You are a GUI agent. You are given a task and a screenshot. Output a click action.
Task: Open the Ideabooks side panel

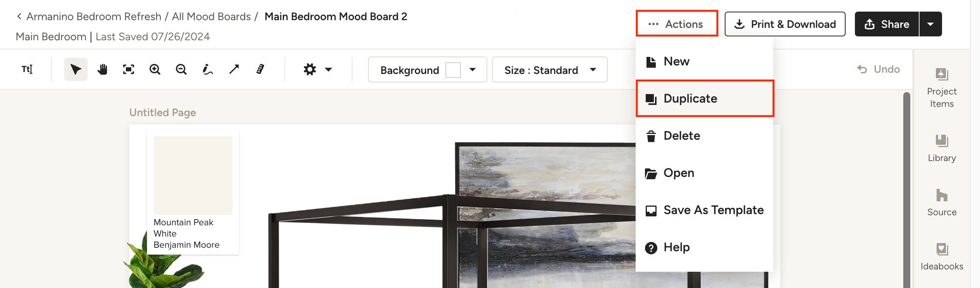[942, 257]
